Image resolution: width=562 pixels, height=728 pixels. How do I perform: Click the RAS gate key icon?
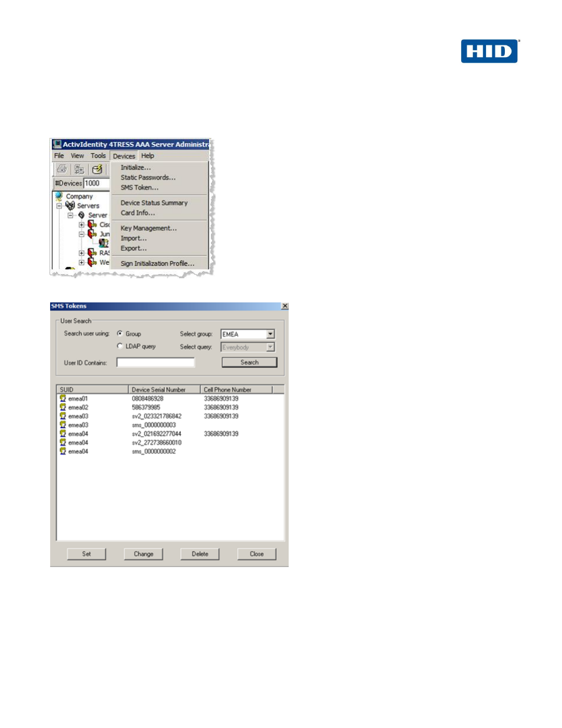(x=92, y=253)
